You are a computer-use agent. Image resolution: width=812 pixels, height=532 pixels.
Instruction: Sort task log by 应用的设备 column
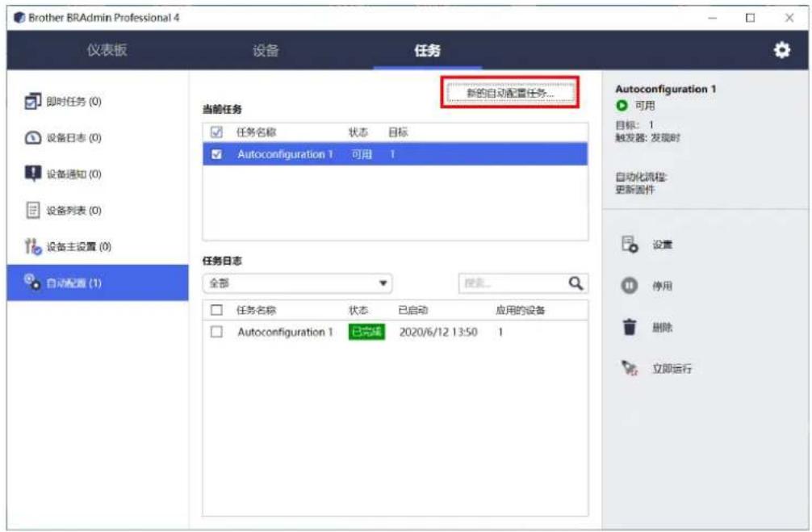tap(520, 310)
